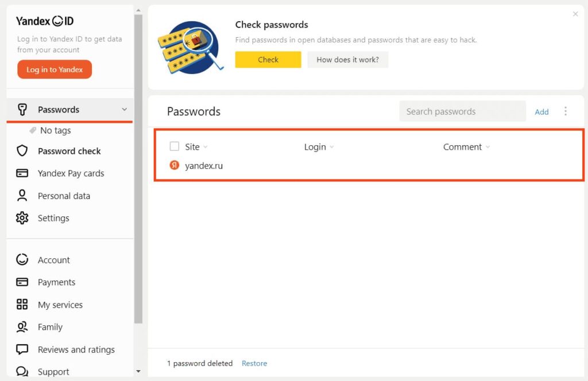Open the Login column sort dropdown
The height and width of the screenshot is (381, 588).
tap(332, 147)
